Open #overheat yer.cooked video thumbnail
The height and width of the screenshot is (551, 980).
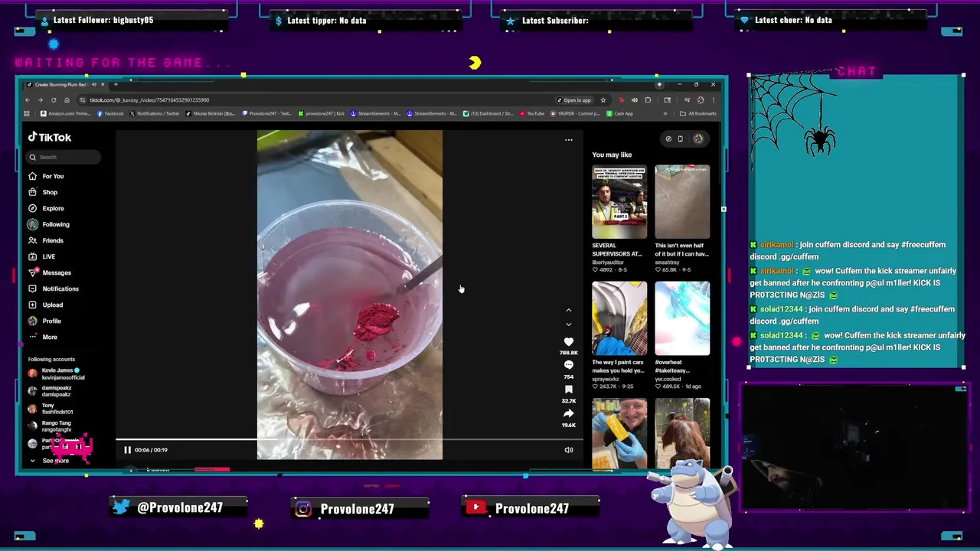(682, 318)
